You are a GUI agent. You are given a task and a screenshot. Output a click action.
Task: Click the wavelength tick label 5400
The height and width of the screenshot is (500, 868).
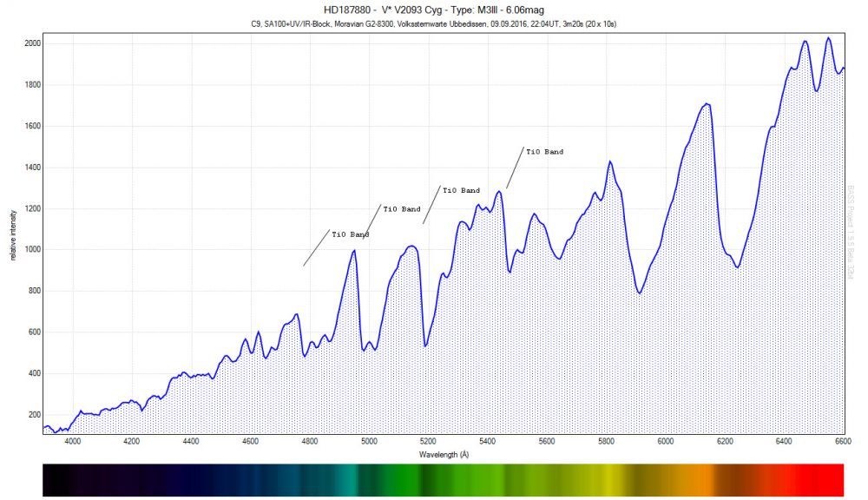pos(488,441)
